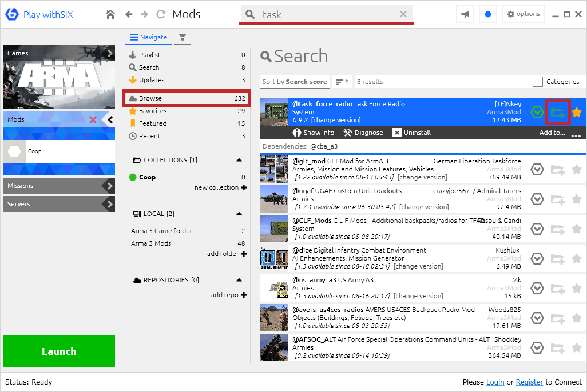Switch to the filter tab
This screenshot has height=392, width=587.
[x=183, y=37]
